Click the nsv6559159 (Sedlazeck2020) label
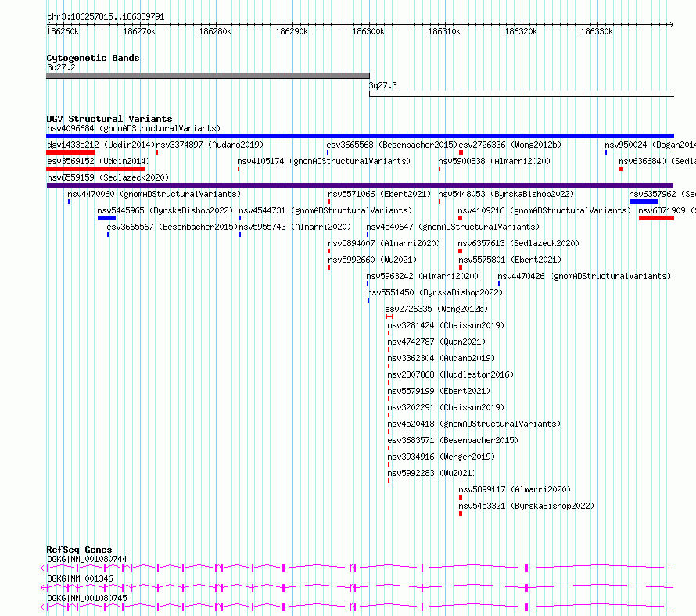 pos(108,178)
